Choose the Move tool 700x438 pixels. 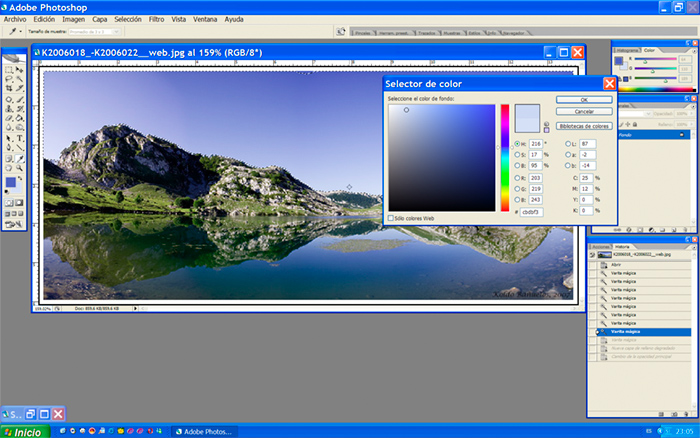pyautogui.click(x=19, y=70)
